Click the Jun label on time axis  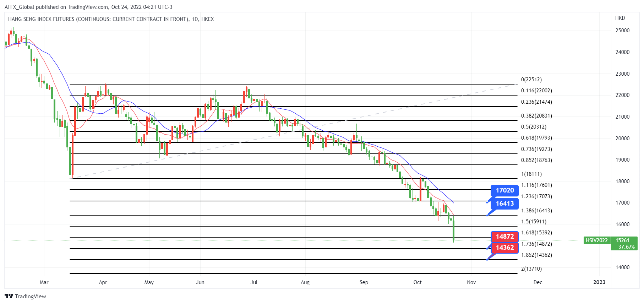pyautogui.click(x=200, y=282)
